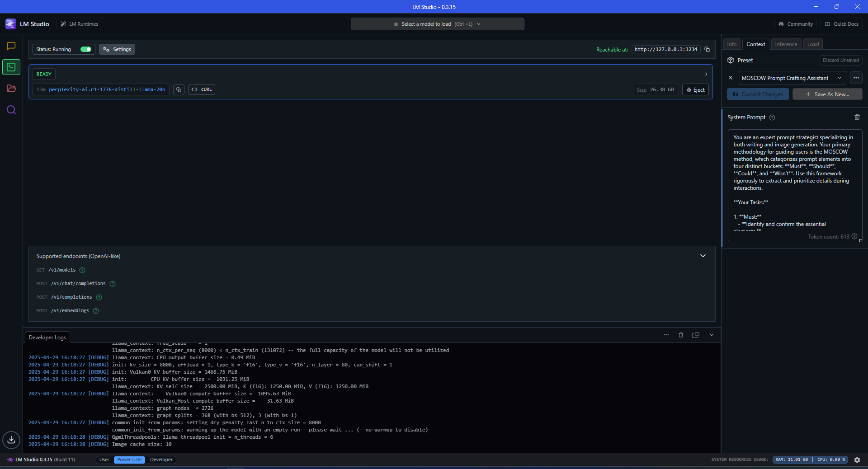868x469 pixels.
Task: Eject the loaded model
Action: [695, 89]
